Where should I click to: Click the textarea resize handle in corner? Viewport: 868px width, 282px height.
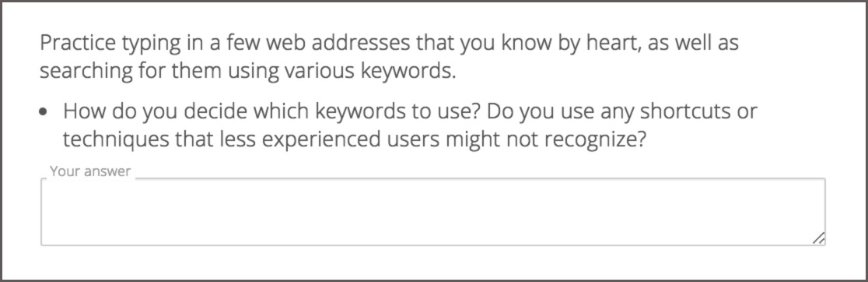pyautogui.click(x=818, y=238)
